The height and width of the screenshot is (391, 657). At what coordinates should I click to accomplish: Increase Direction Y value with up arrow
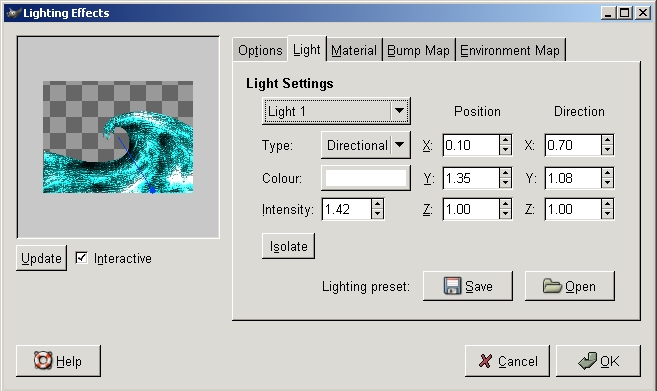[607, 173]
